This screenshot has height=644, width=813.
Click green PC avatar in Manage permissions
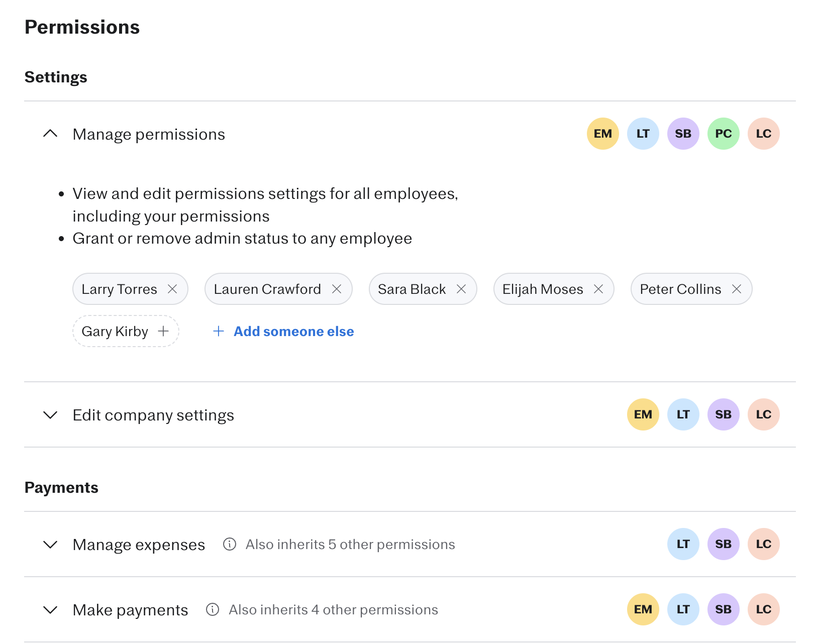click(723, 134)
